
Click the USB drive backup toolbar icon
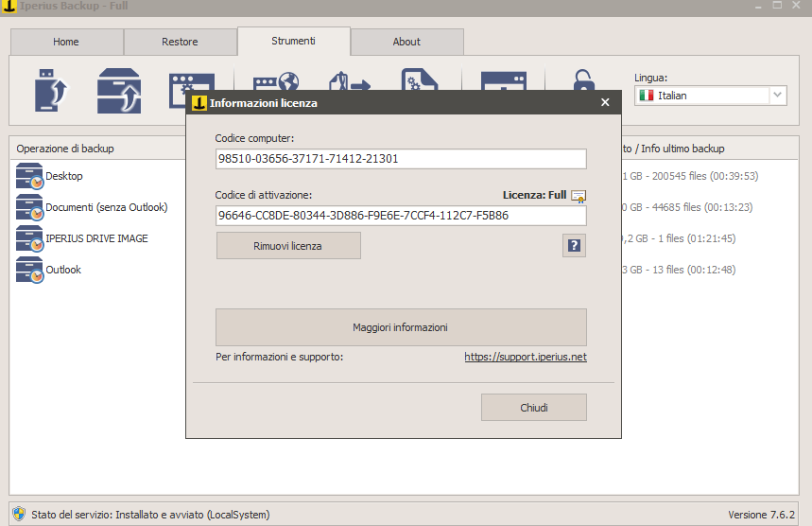tap(51, 90)
